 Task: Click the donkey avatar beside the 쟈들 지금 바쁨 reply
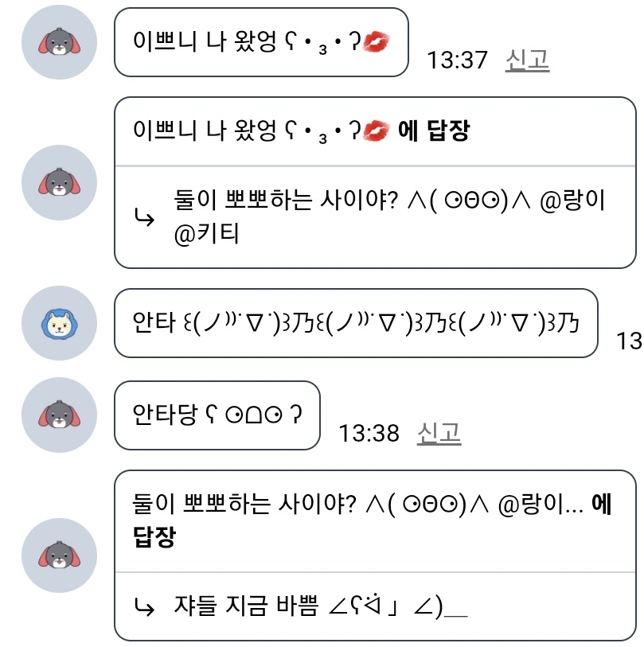coord(59,555)
